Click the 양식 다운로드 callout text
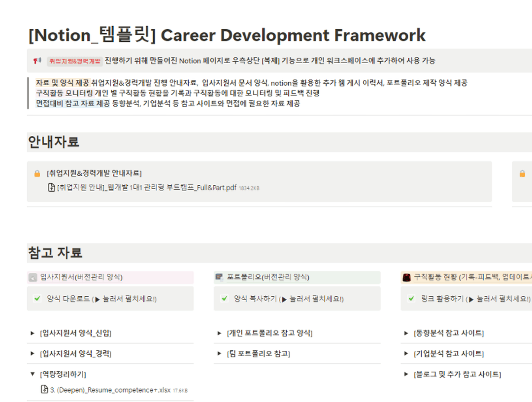Screen dimensions: 532x402 [x=101, y=299]
